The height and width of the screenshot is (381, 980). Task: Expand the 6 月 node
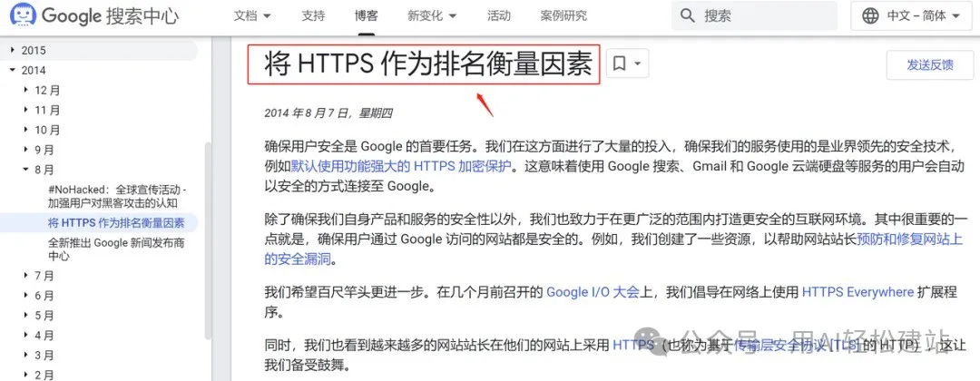(x=26, y=296)
